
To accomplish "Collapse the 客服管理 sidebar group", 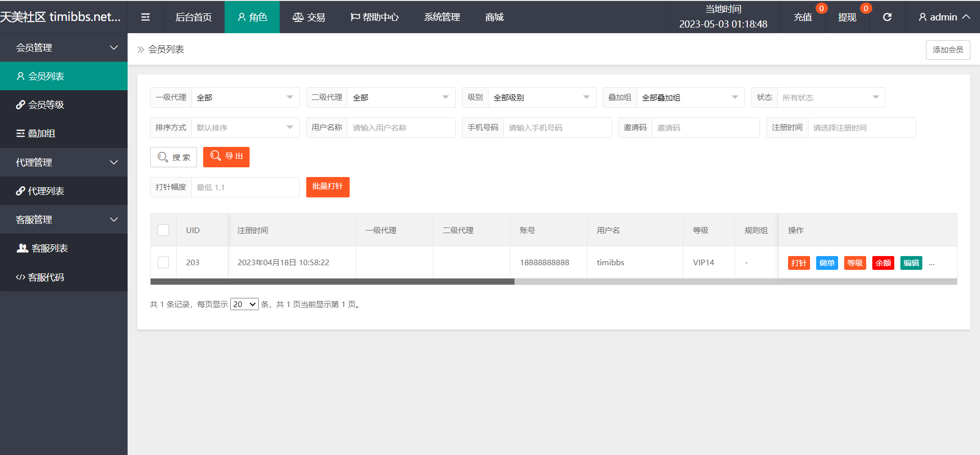I will 64,219.
